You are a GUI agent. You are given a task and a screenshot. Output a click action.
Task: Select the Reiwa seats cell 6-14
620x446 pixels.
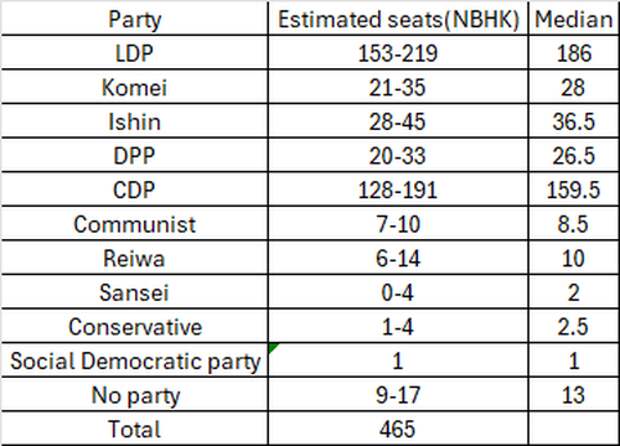pos(398,258)
